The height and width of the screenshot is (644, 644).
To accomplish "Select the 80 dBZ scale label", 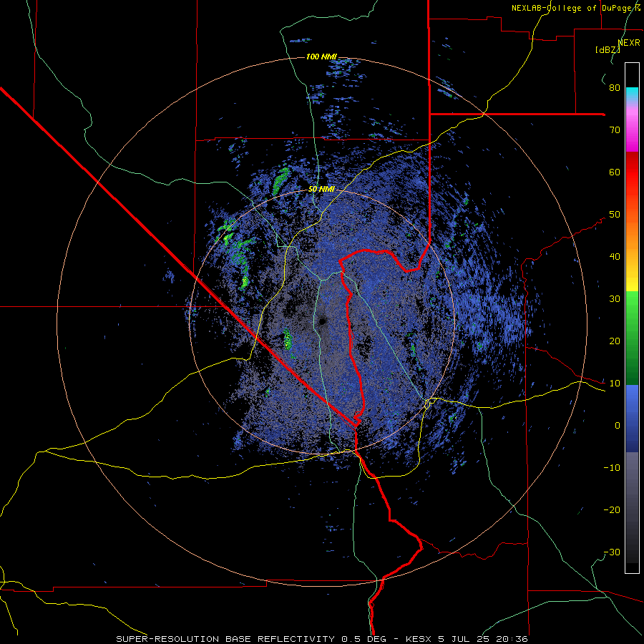I will [615, 87].
